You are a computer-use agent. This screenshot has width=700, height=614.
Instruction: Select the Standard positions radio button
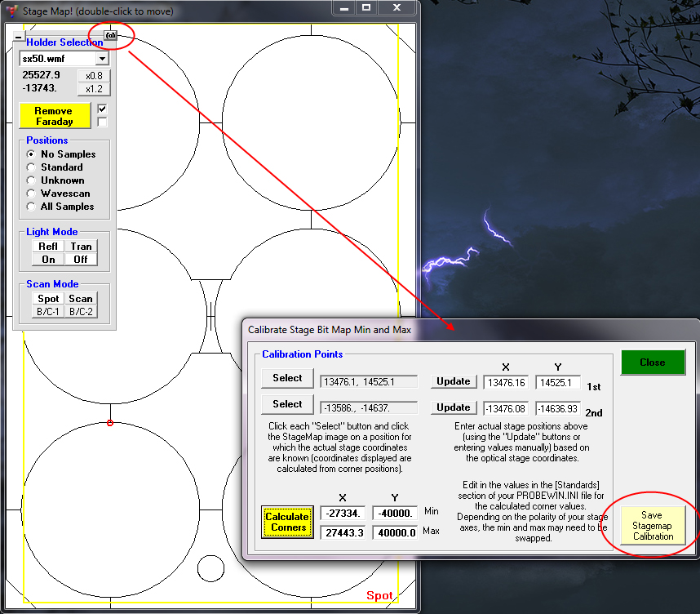pos(31,167)
